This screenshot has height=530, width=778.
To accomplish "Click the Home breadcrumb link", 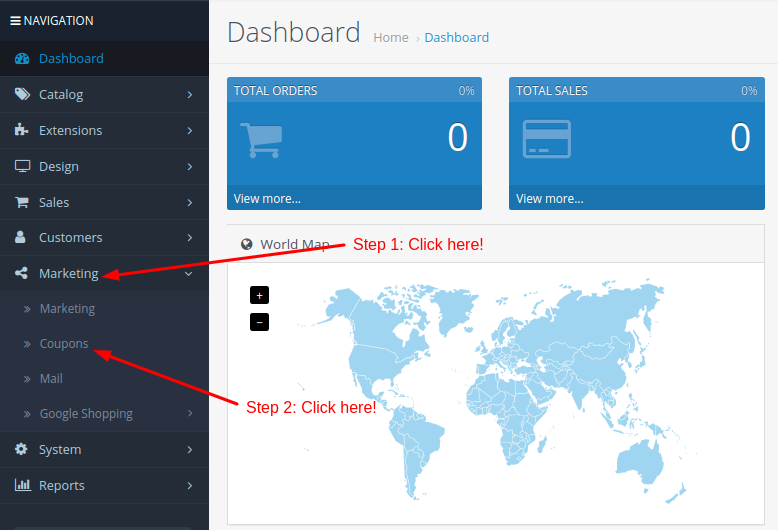I will (x=391, y=38).
